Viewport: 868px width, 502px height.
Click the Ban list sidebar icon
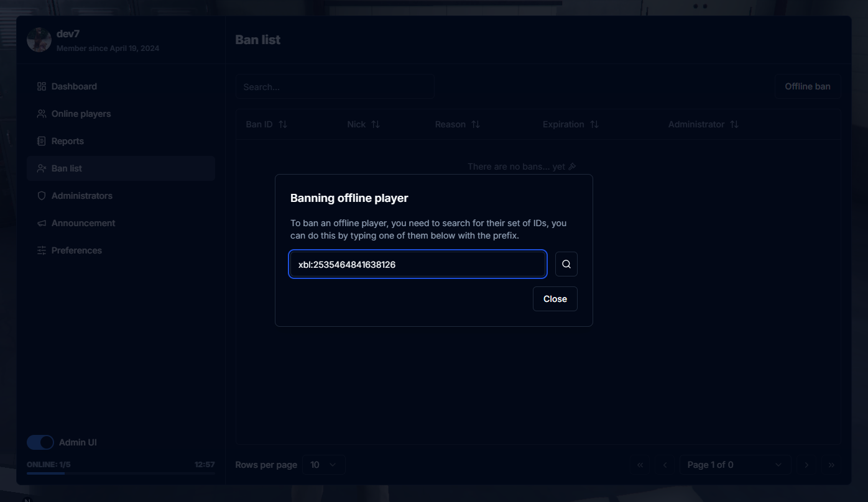pyautogui.click(x=41, y=168)
